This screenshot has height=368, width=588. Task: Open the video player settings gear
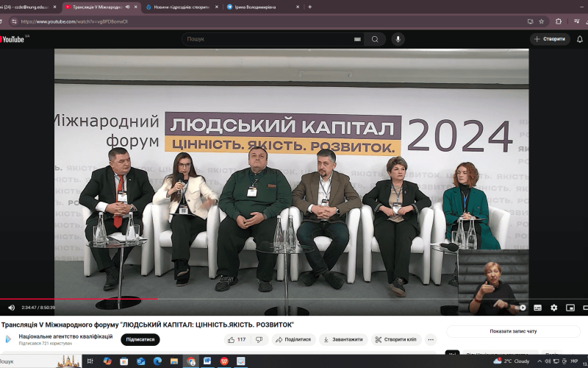(x=554, y=308)
